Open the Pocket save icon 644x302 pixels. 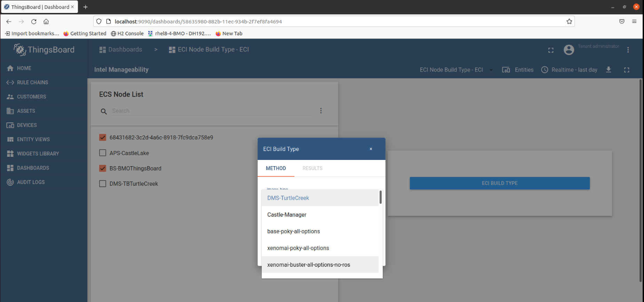pyautogui.click(x=622, y=21)
